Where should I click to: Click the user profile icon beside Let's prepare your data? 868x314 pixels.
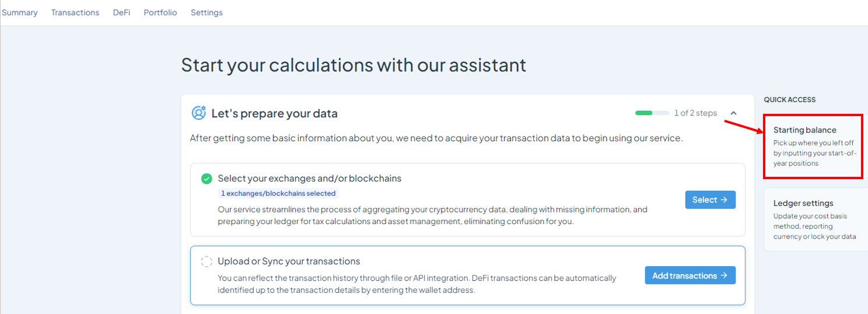pyautogui.click(x=199, y=113)
